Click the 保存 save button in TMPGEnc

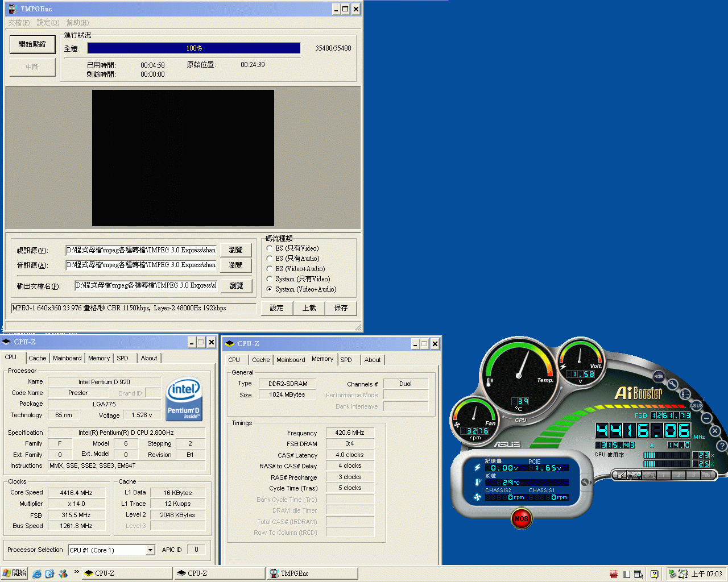tap(341, 308)
